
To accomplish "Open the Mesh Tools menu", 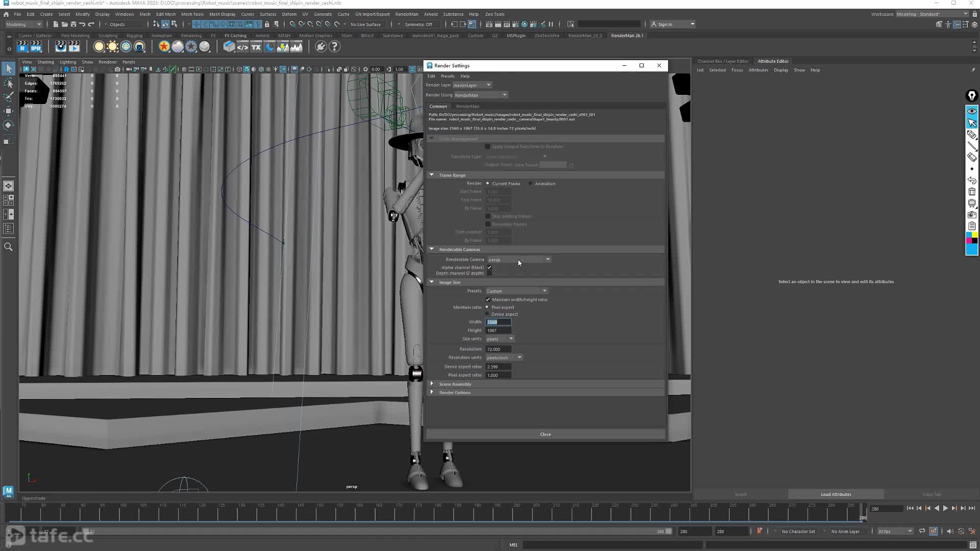I will point(192,14).
